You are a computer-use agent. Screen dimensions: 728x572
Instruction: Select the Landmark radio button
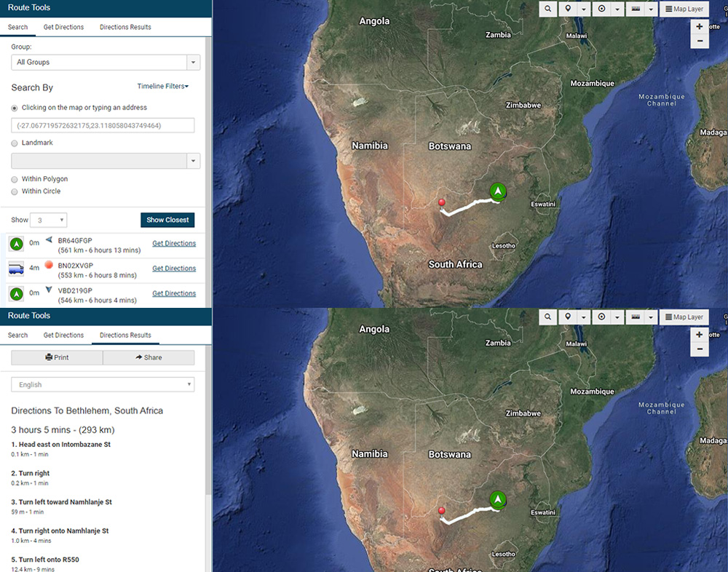[x=15, y=143]
